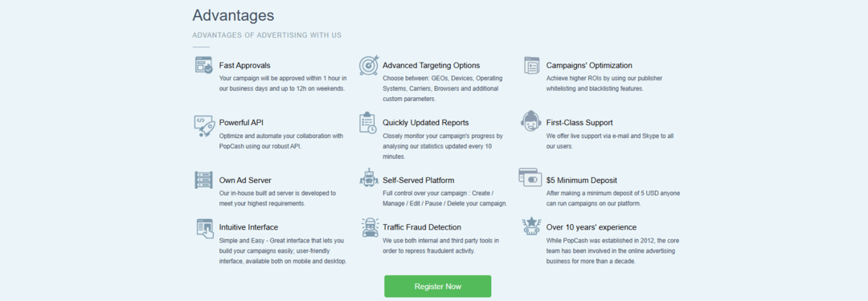Click the Fast Approvals browser-checkmark icon
Viewport: 868px width, 301px height.
point(203,65)
